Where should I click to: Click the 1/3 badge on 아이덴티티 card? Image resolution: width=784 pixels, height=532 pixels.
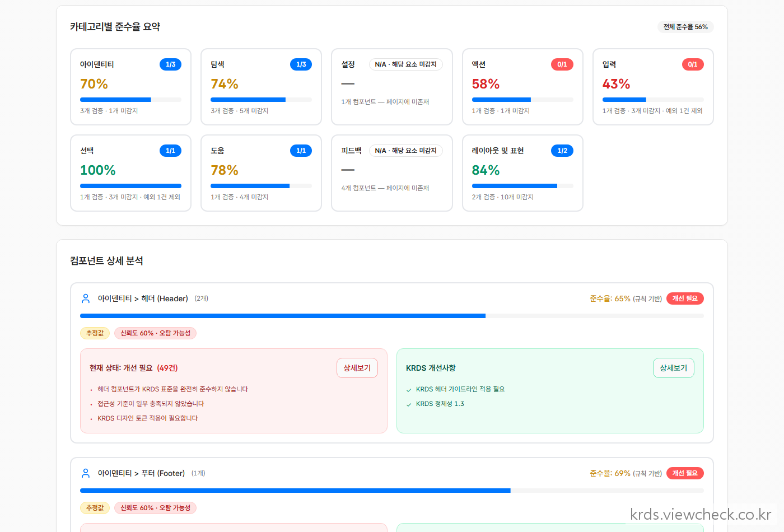click(x=171, y=64)
